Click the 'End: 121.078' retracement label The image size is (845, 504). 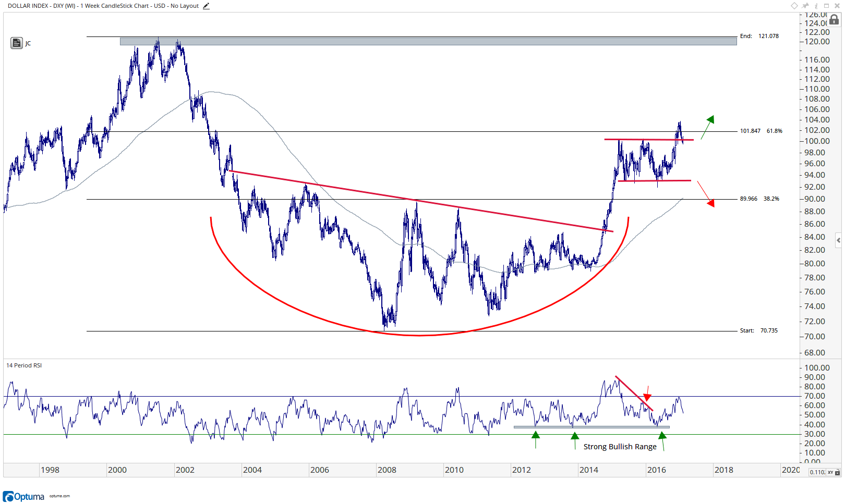tap(759, 36)
